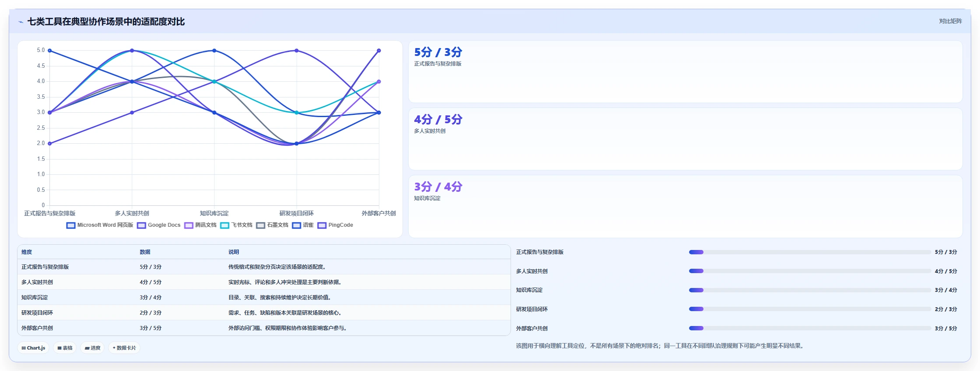Click cyan data point at 3.0 over 研发项目闭环

tap(297, 112)
